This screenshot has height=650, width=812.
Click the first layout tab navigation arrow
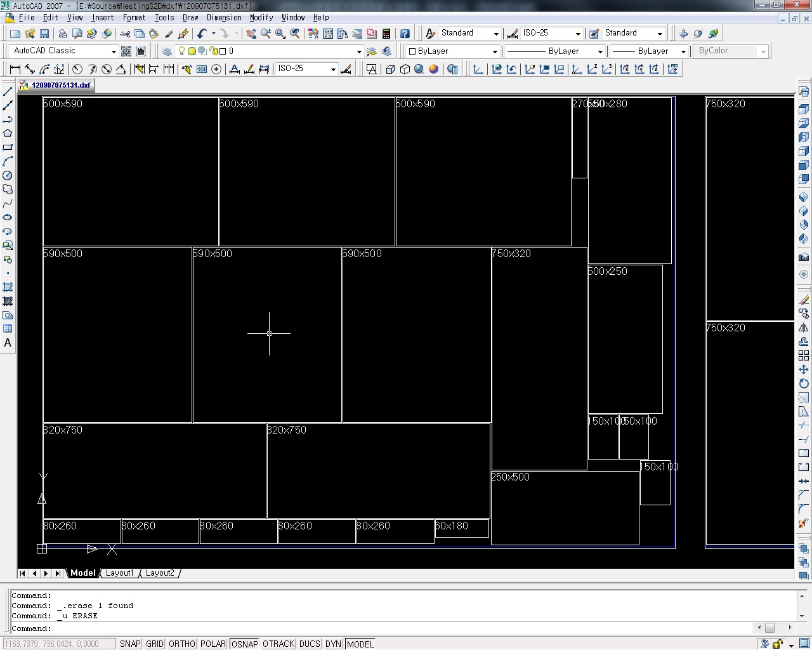tap(23, 573)
